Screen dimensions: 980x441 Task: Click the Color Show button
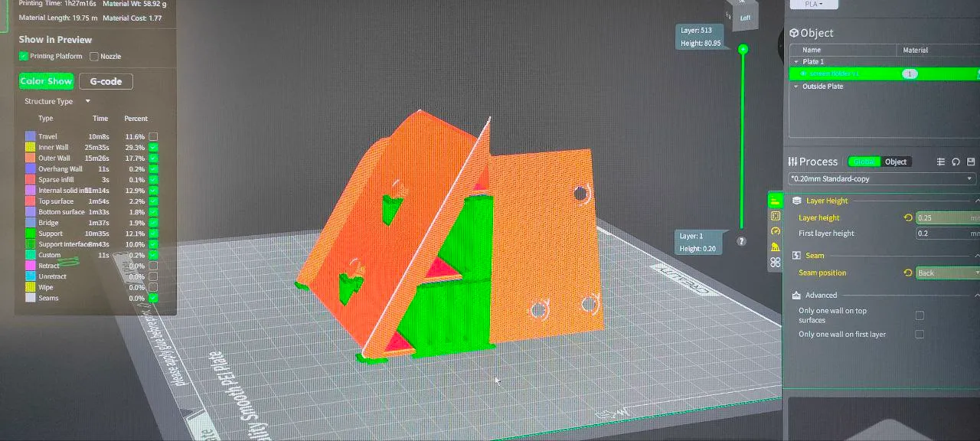pos(46,81)
